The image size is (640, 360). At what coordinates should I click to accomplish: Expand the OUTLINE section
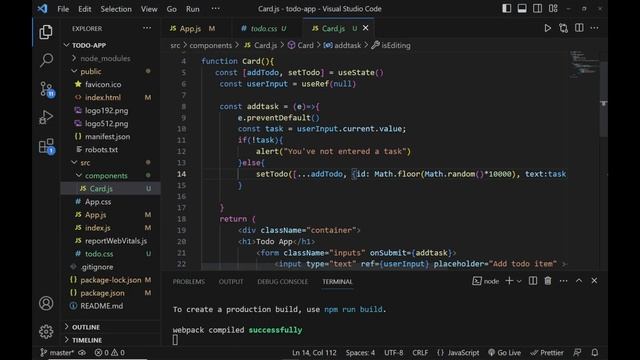(67, 327)
